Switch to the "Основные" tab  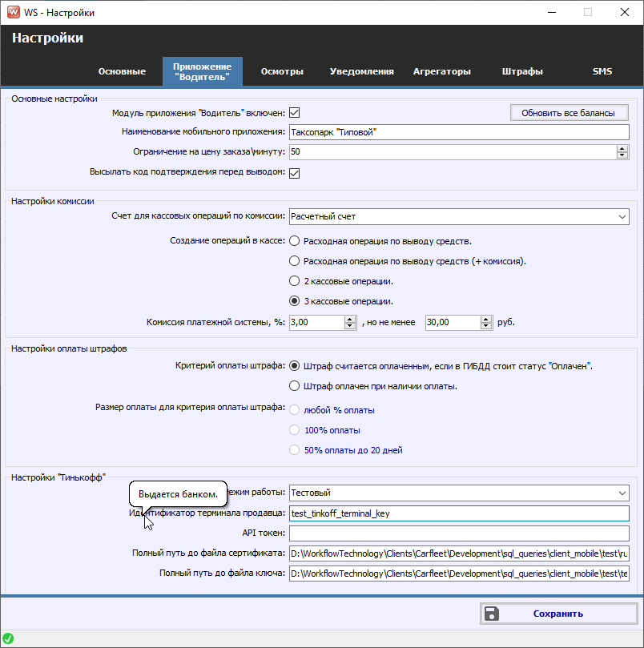click(122, 71)
